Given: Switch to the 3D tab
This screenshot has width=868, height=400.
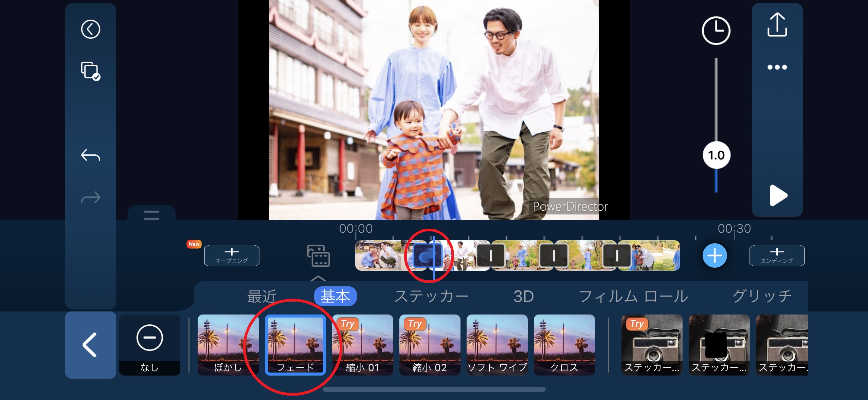Looking at the screenshot, I should tap(523, 296).
